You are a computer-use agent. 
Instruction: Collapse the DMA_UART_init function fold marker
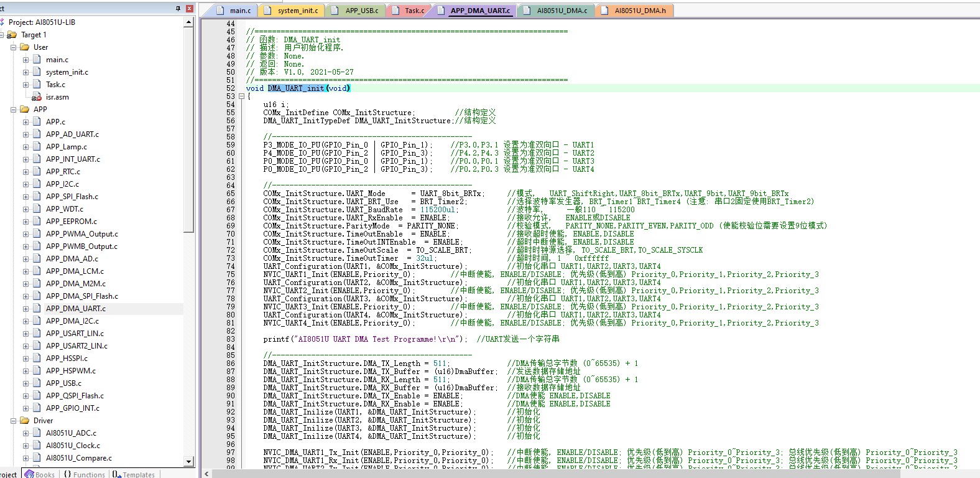pyautogui.click(x=241, y=96)
